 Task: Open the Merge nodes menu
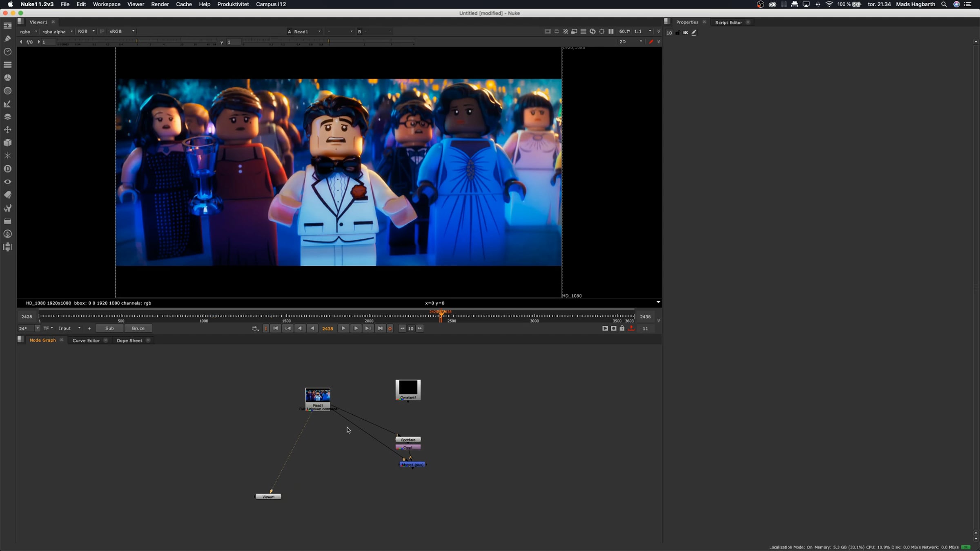[7, 117]
